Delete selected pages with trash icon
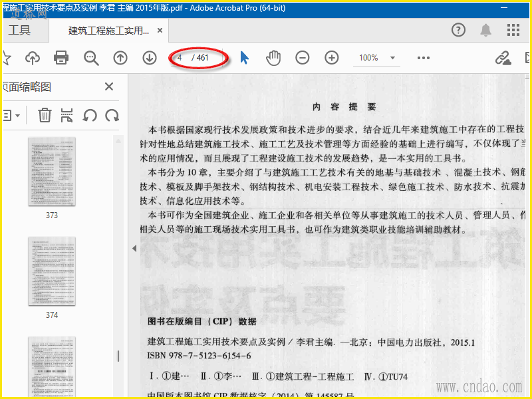The image size is (532, 399). [45, 115]
